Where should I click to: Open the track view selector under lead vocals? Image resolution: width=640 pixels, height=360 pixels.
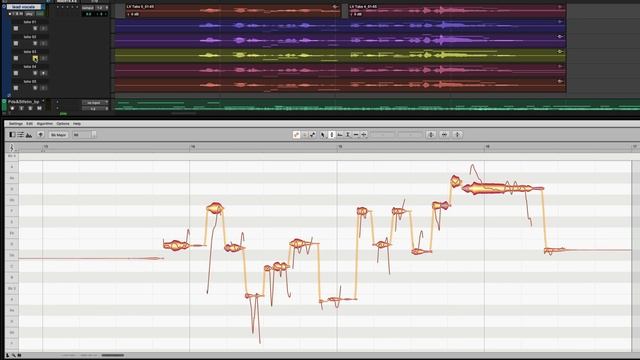coord(29,13)
